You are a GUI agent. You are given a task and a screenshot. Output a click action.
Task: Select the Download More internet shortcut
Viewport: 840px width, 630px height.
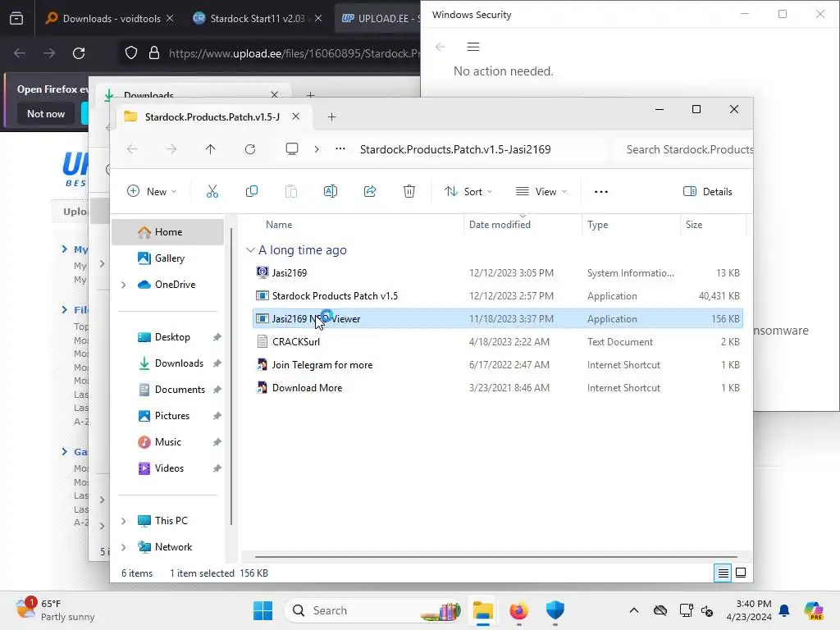tap(498, 388)
